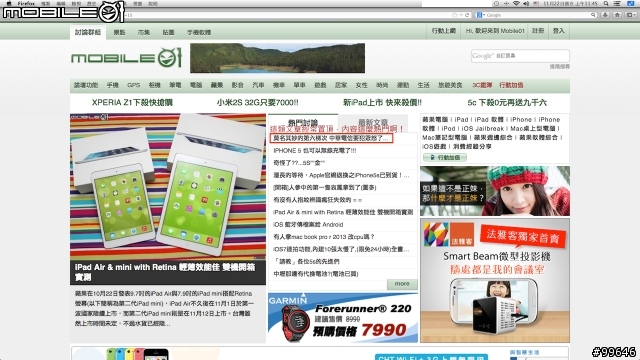
Task: Open thread iPad Air & mini with Retina
Action: [343, 212]
